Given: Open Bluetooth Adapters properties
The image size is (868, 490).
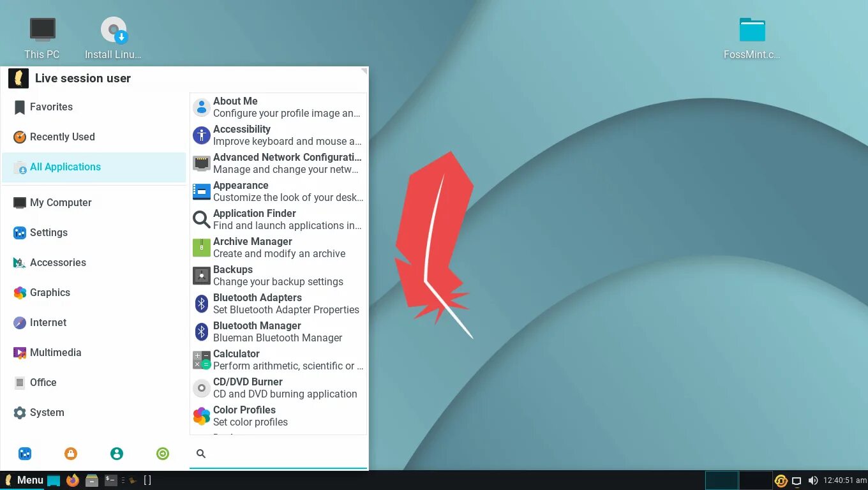Looking at the screenshot, I should (x=278, y=304).
